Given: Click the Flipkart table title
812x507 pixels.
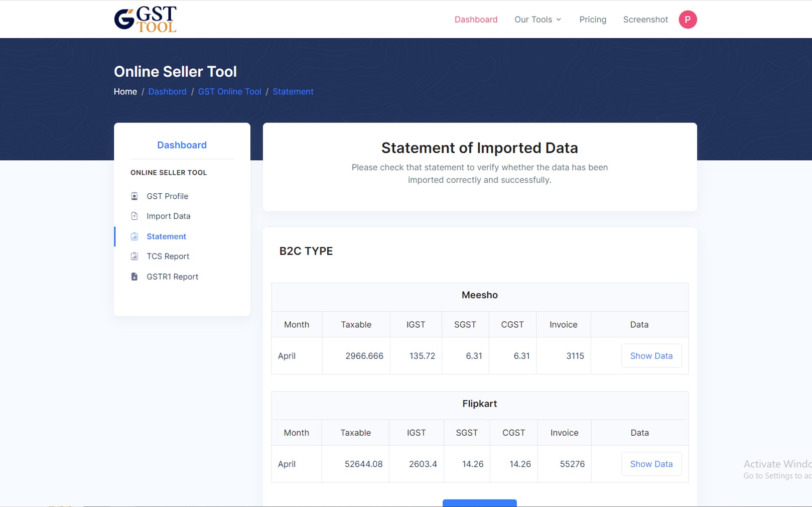Looking at the screenshot, I should [x=480, y=404].
